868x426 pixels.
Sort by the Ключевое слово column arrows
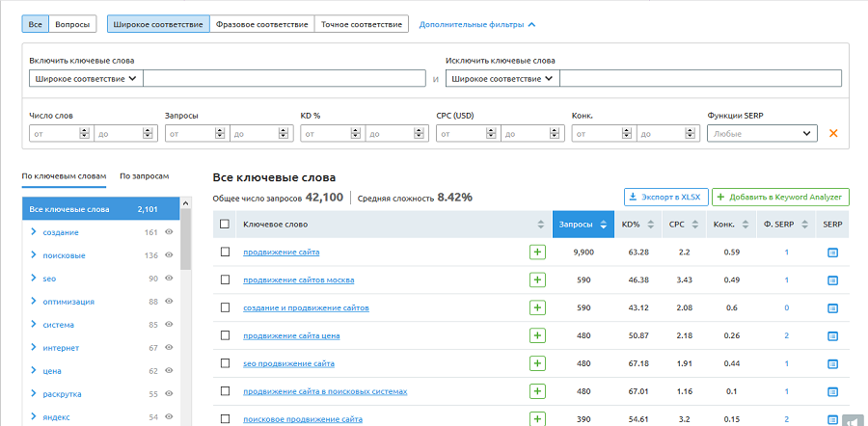[x=541, y=225]
